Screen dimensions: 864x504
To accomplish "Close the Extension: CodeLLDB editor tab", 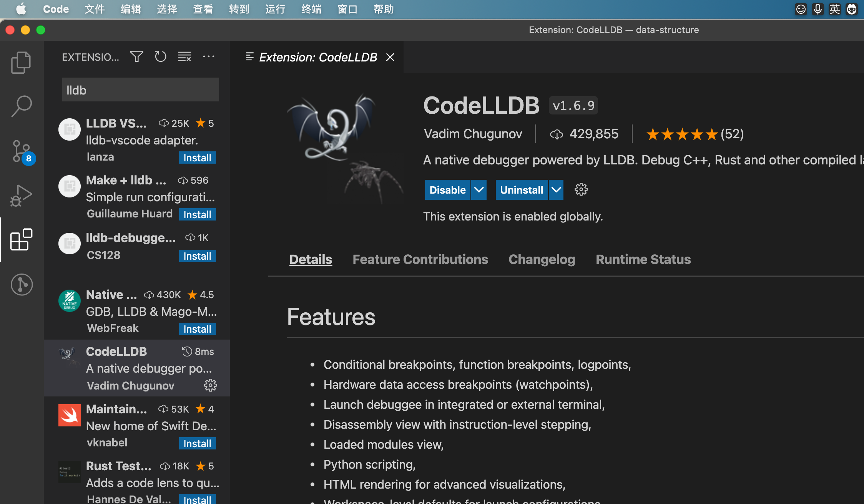I will [x=390, y=57].
